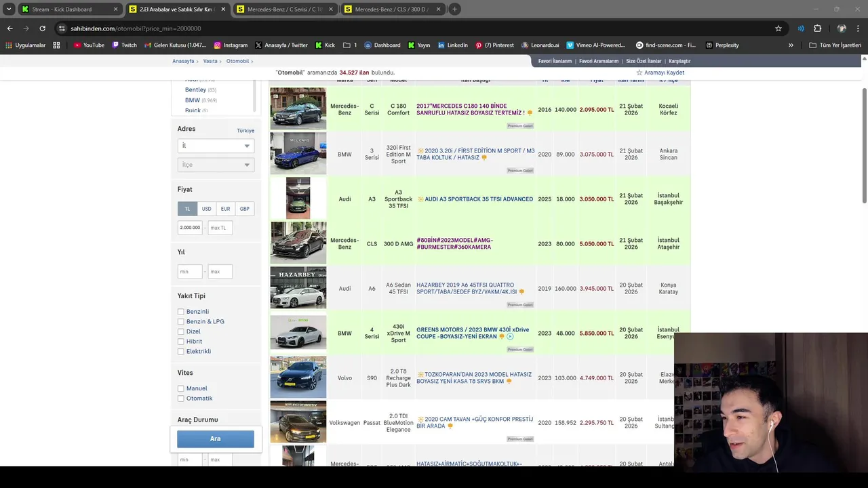Check the Hibrit fuel checkbox

coord(181,342)
